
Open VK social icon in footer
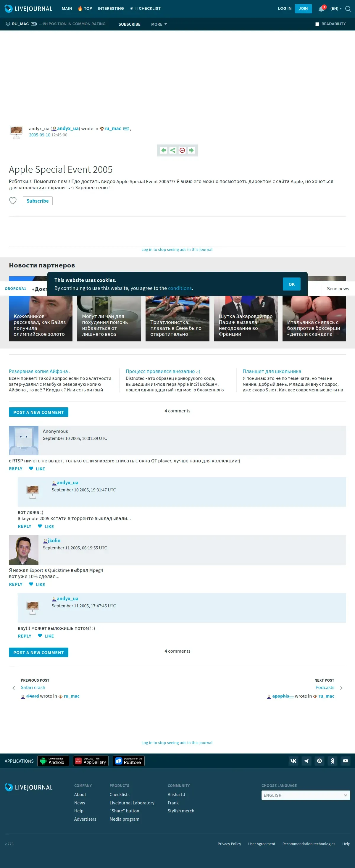pyautogui.click(x=293, y=761)
